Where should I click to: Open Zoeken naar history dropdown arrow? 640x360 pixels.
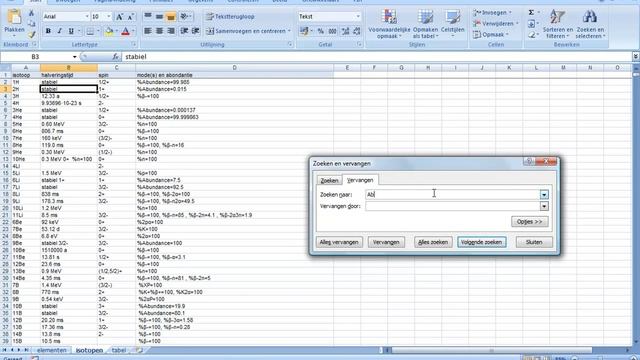(x=544, y=195)
